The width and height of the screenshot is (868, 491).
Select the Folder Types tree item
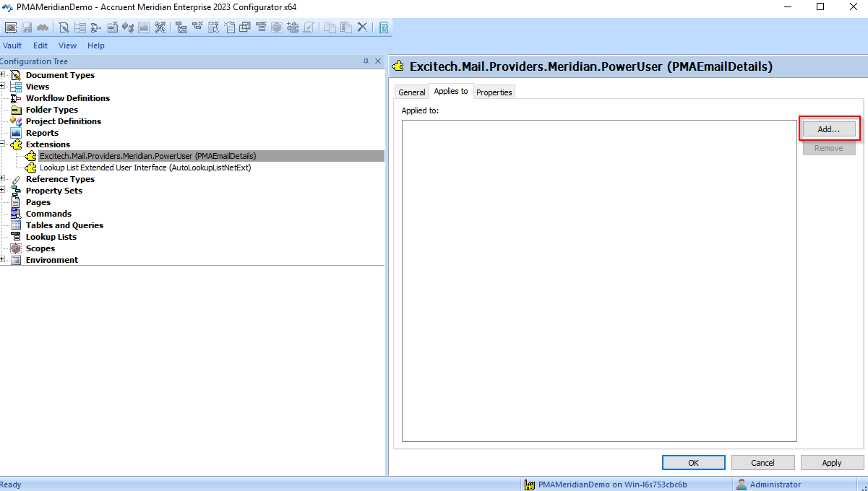click(52, 110)
